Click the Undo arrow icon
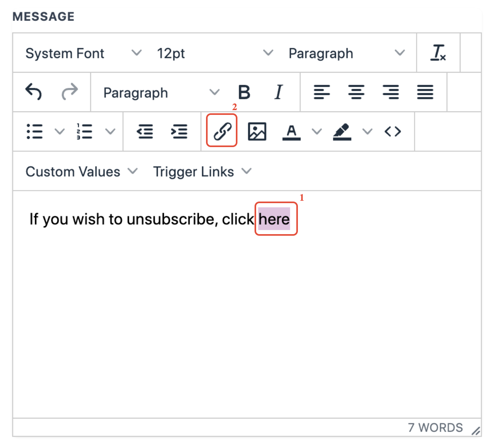The width and height of the screenshot is (490, 448). pyautogui.click(x=33, y=92)
